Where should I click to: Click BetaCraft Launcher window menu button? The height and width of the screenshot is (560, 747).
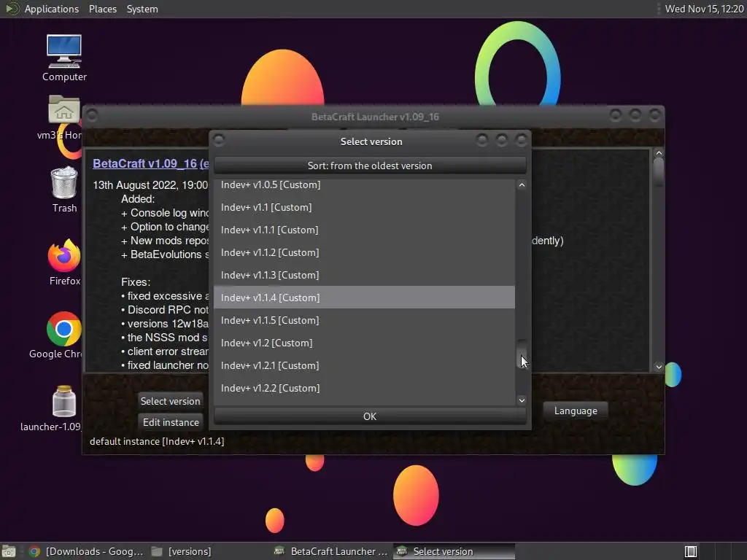coord(93,115)
